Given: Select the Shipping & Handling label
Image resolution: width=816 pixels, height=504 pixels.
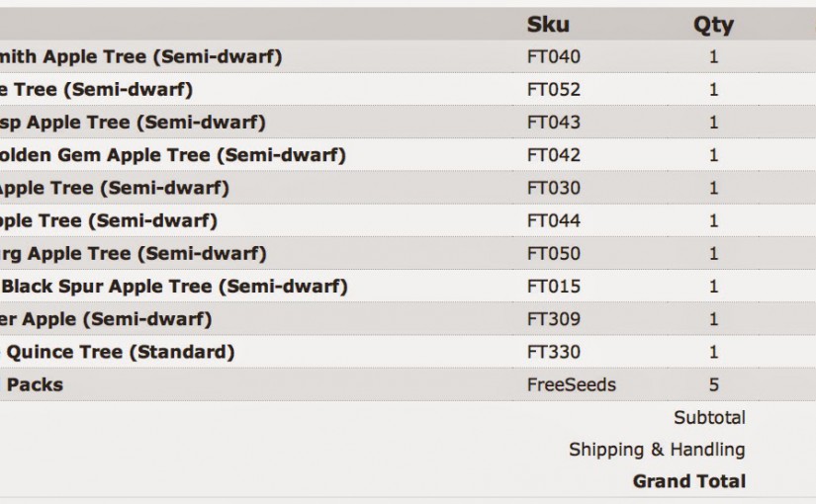Looking at the screenshot, I should tap(657, 450).
